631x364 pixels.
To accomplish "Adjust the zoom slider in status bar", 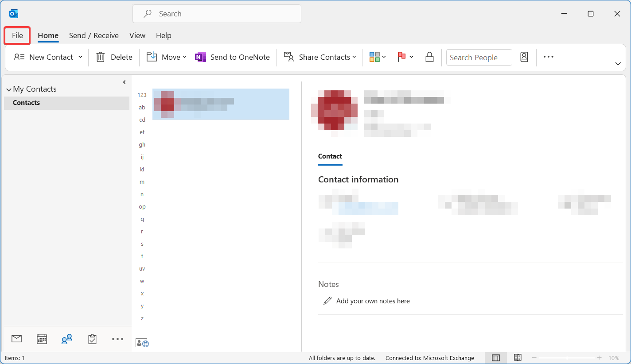I will click(567, 358).
